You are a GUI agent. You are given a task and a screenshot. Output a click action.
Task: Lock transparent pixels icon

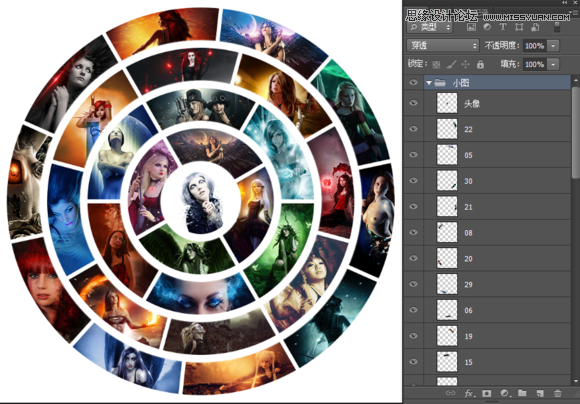(436, 64)
